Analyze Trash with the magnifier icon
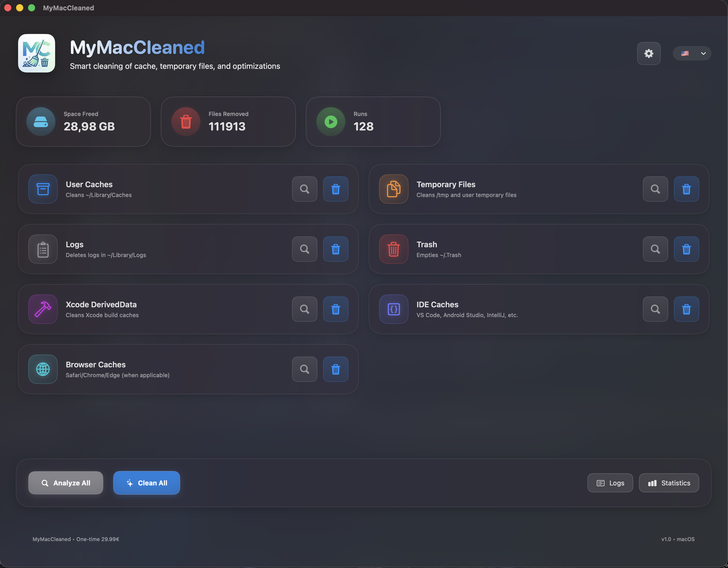728x568 pixels. 655,249
